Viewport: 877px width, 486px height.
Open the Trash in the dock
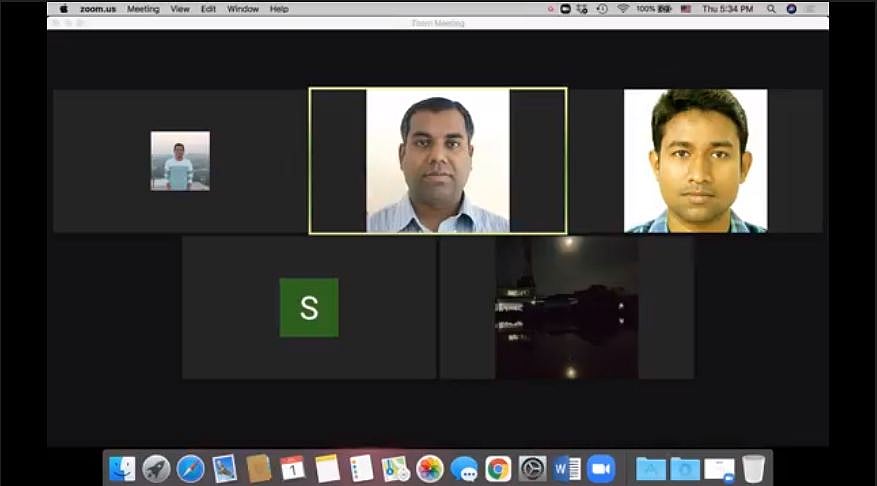pos(753,468)
